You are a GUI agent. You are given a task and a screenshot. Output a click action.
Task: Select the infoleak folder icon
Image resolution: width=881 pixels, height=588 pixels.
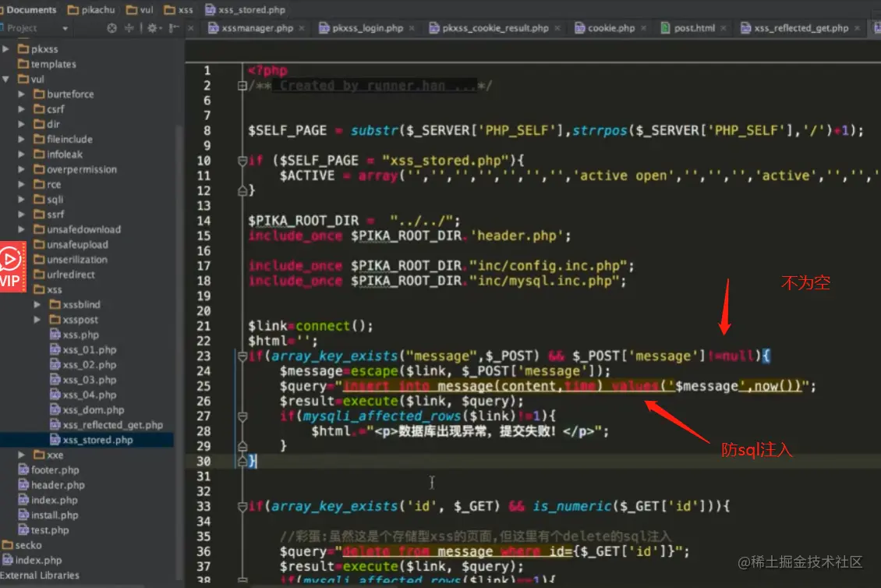(x=39, y=154)
